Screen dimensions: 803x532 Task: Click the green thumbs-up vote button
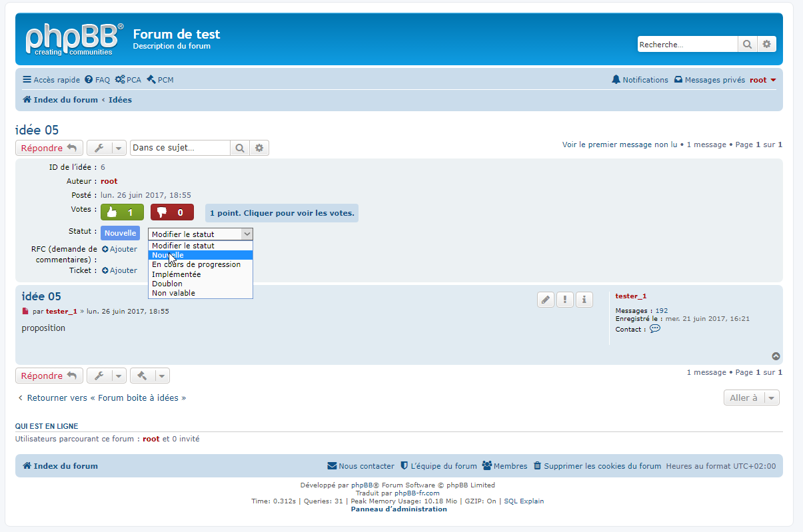(x=122, y=212)
